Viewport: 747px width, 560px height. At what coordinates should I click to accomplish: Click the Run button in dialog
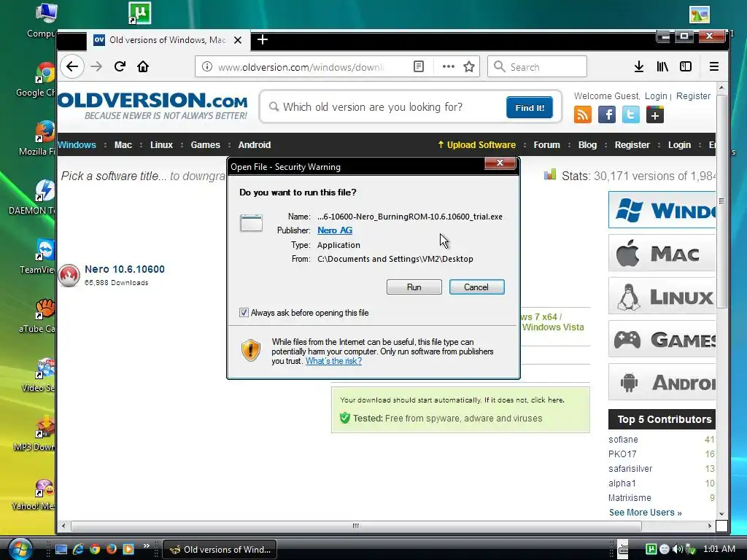coord(414,287)
